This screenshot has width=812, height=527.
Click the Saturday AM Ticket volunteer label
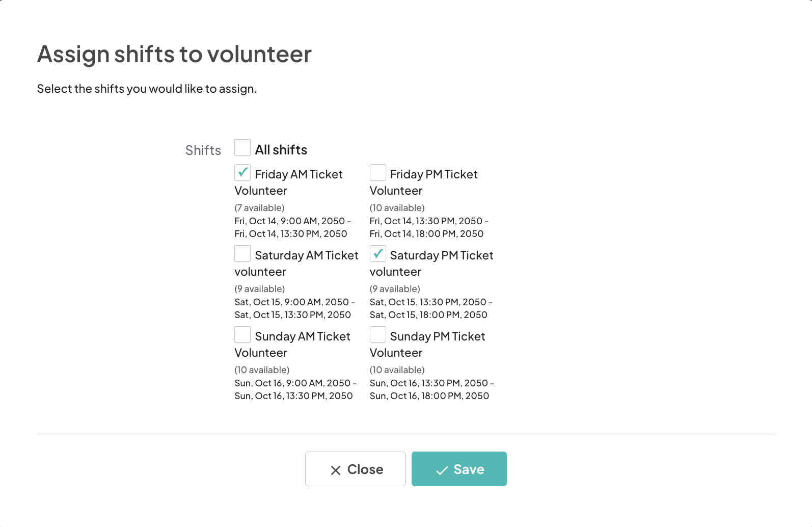click(307, 256)
